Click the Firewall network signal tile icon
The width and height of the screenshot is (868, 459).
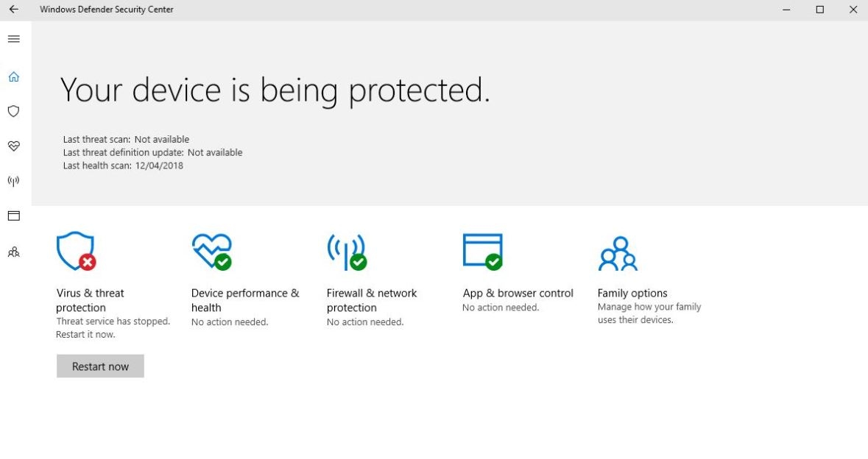(x=346, y=250)
